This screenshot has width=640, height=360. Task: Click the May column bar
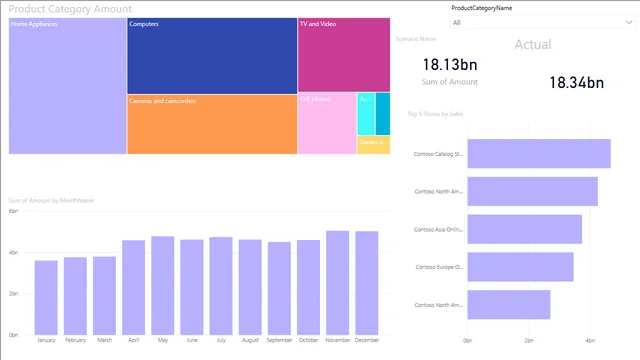[x=163, y=285]
